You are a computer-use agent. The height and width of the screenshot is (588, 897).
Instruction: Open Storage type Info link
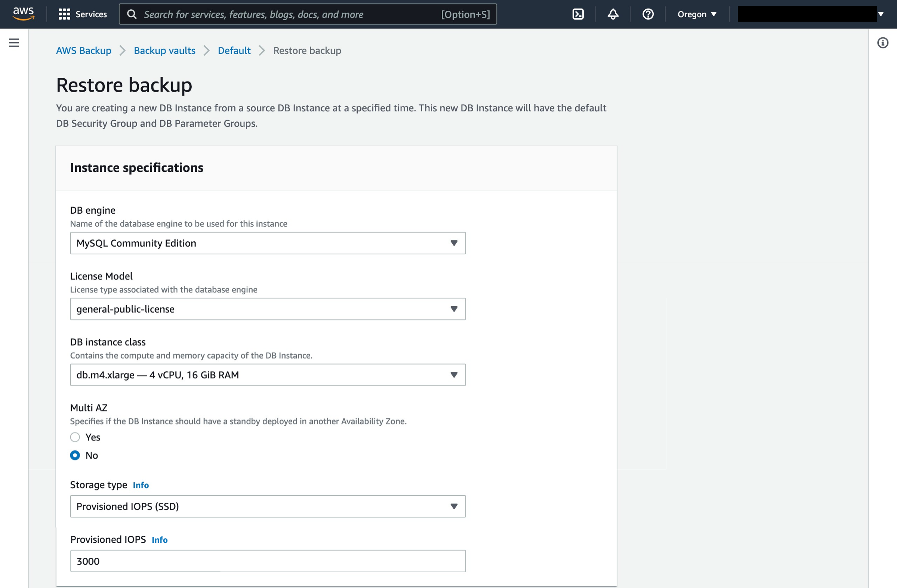coord(141,485)
